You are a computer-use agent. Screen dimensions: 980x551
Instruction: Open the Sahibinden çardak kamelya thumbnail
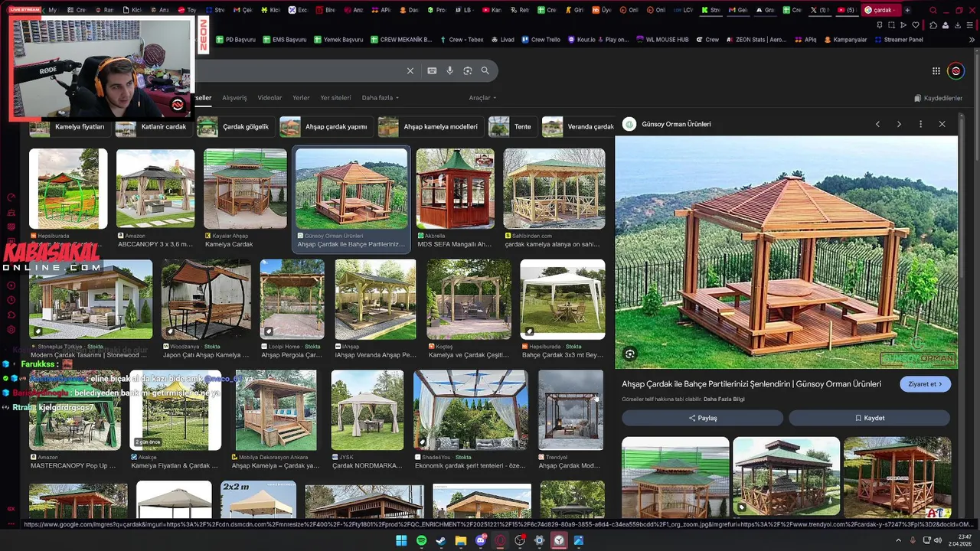(x=554, y=188)
